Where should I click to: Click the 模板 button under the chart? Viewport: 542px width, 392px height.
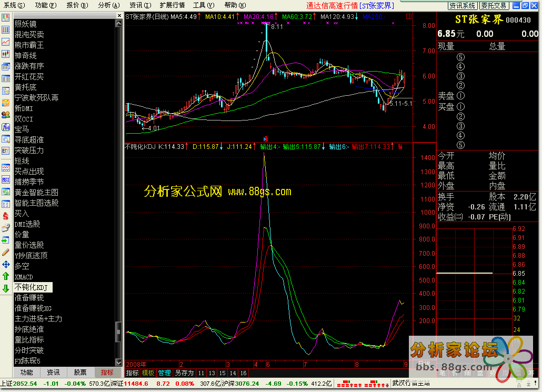point(148,373)
